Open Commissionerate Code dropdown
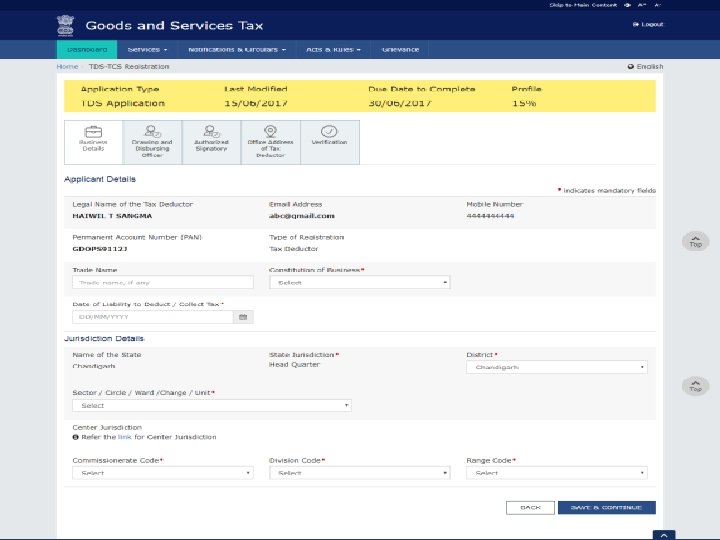Image resolution: width=720 pixels, height=540 pixels. pyautogui.click(x=163, y=473)
